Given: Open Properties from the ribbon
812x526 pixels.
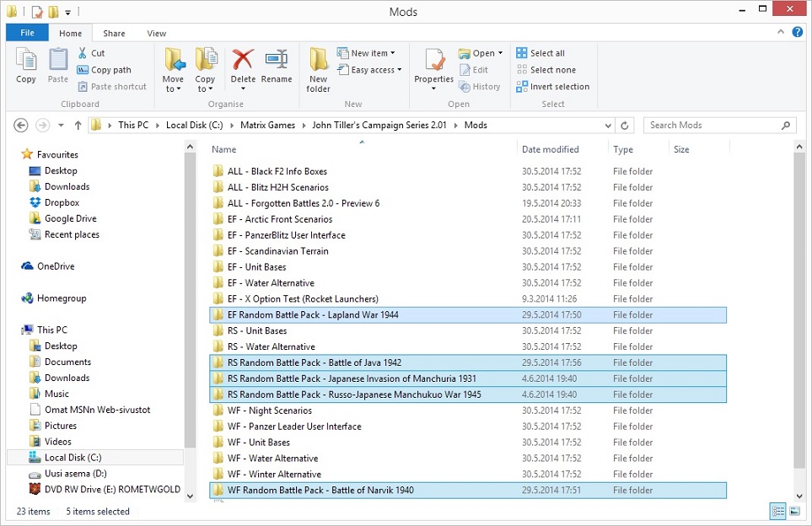Looking at the screenshot, I should [434, 66].
